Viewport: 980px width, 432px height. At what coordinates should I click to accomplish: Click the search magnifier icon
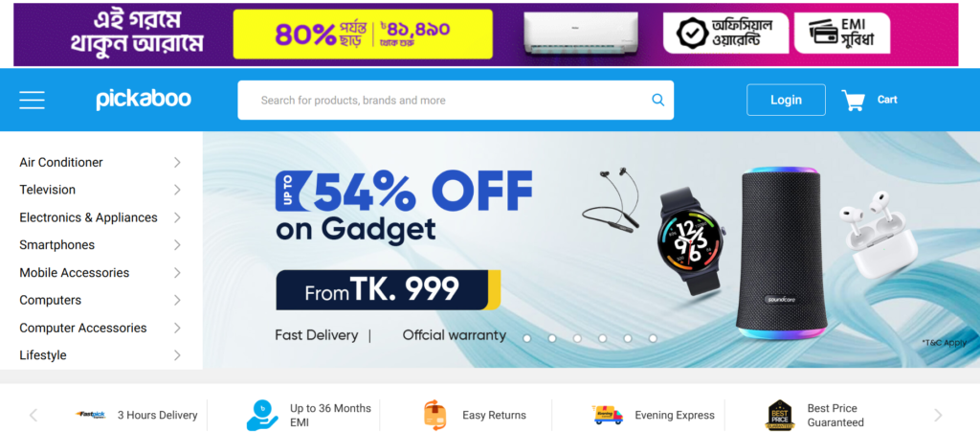657,100
